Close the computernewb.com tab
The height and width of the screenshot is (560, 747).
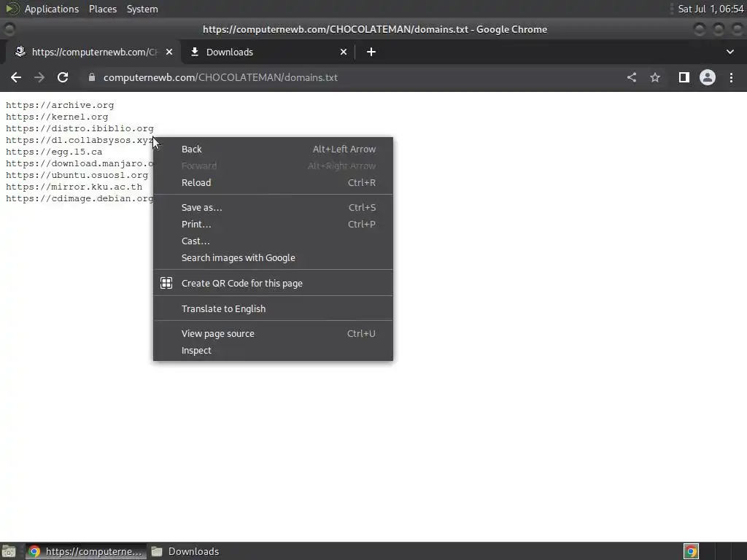(x=169, y=52)
